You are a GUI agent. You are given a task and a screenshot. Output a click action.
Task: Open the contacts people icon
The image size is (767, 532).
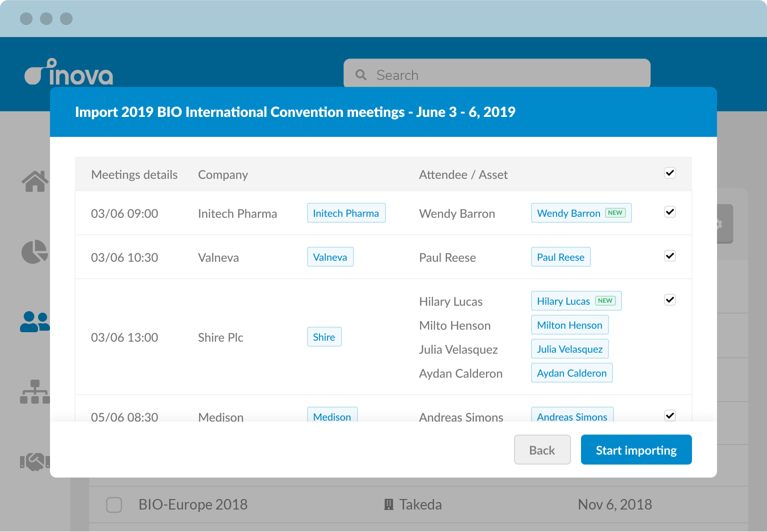35,322
